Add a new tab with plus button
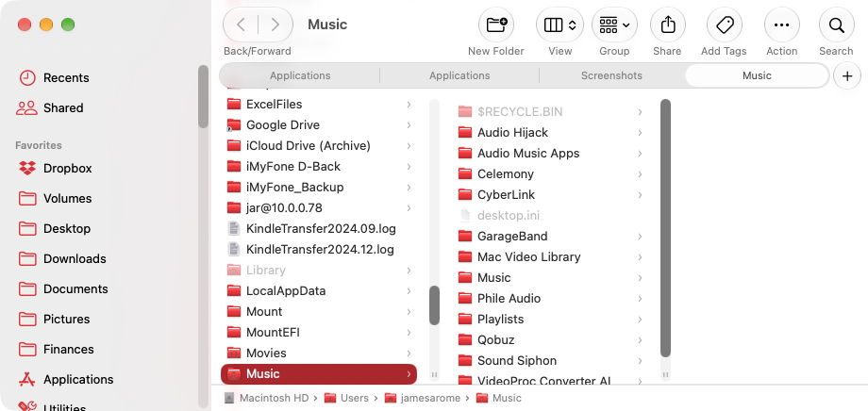 [847, 75]
